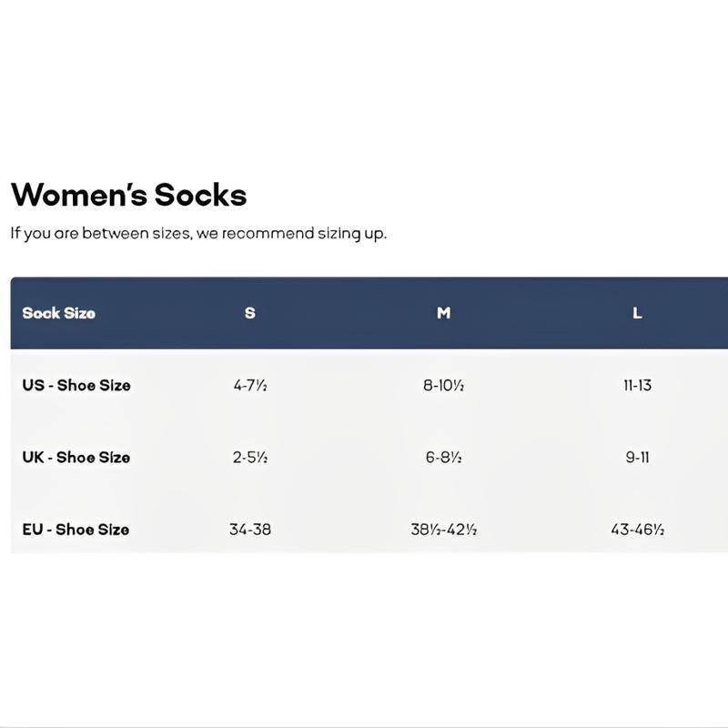This screenshot has width=728, height=728.
Task: Click the UK medium size value 6-8½
Action: (x=443, y=457)
